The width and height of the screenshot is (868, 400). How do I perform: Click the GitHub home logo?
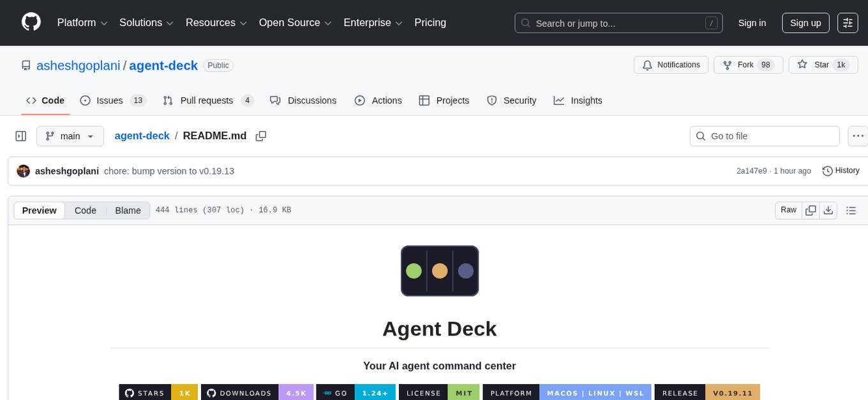tap(31, 22)
